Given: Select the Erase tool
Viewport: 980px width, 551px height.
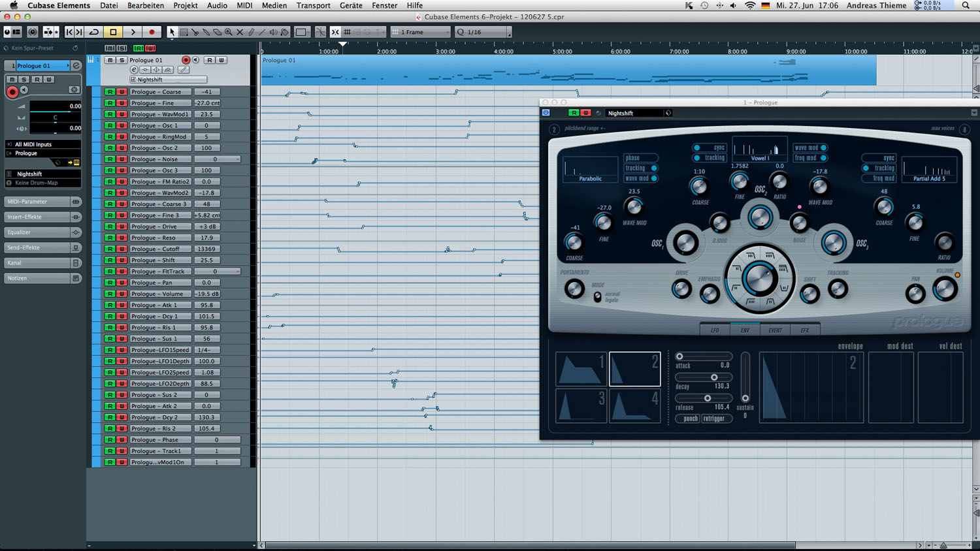Looking at the screenshot, I should 217,32.
